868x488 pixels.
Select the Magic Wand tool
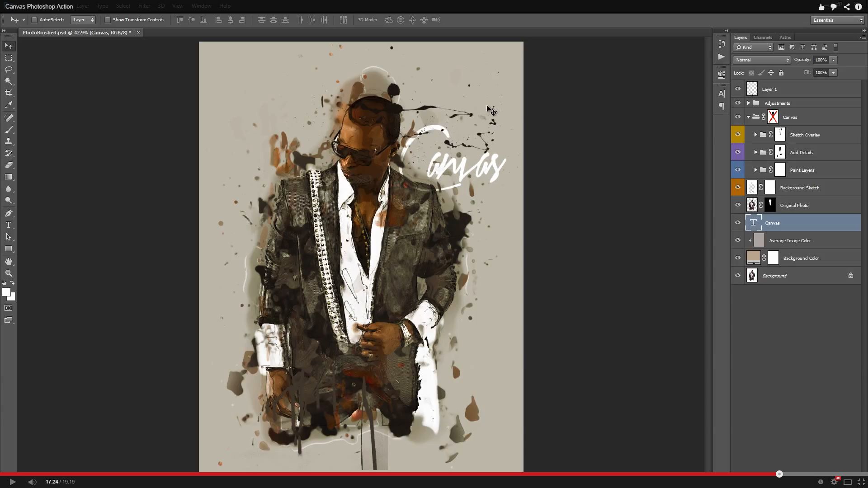9,82
